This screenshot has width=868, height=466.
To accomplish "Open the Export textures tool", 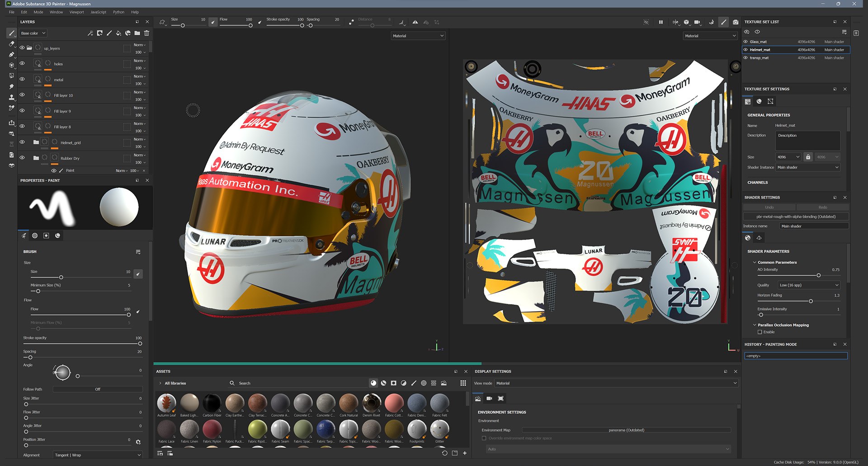I will pos(12,122).
